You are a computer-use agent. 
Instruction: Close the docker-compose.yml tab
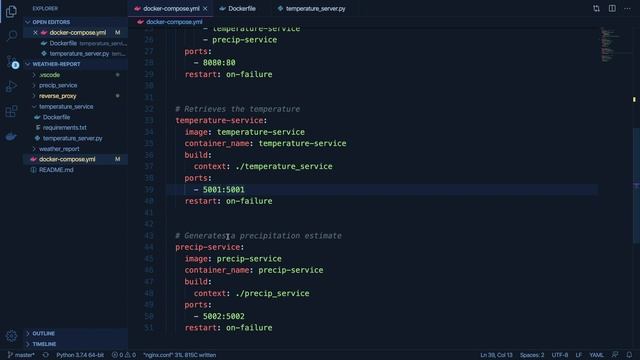205,9
